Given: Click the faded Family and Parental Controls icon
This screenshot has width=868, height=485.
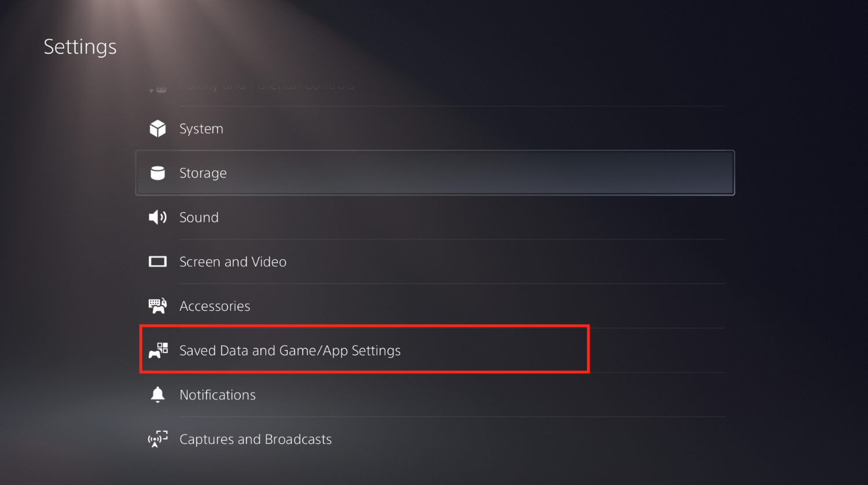Looking at the screenshot, I should (x=158, y=89).
